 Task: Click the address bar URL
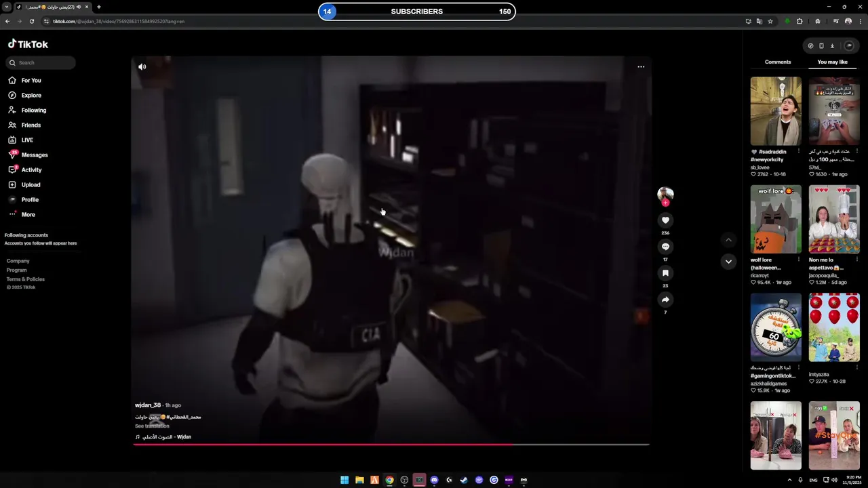click(x=119, y=21)
